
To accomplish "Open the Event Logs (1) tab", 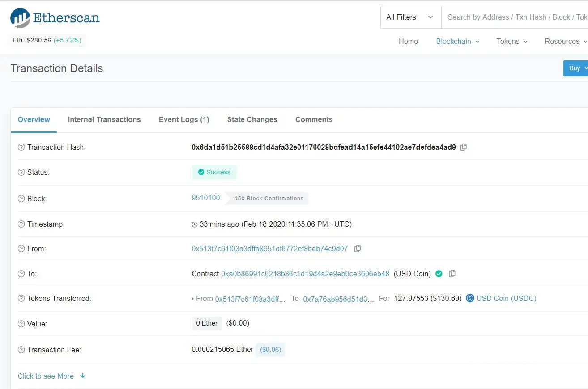I will (x=184, y=119).
